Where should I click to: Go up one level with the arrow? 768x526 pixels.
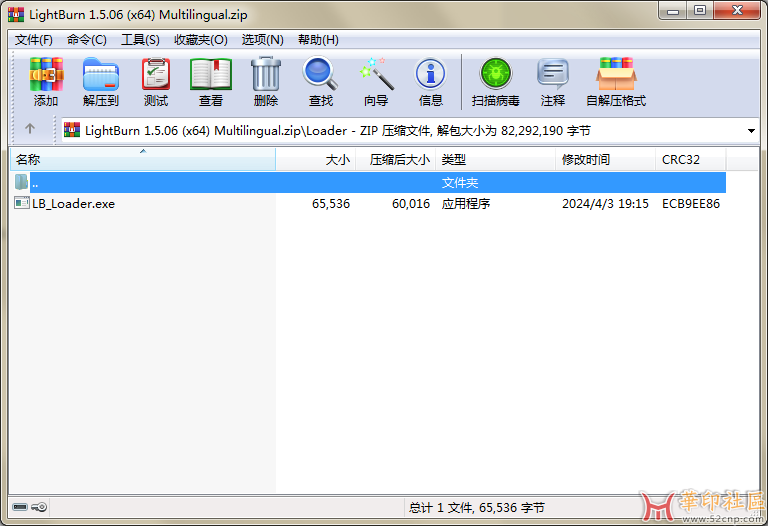(30, 129)
